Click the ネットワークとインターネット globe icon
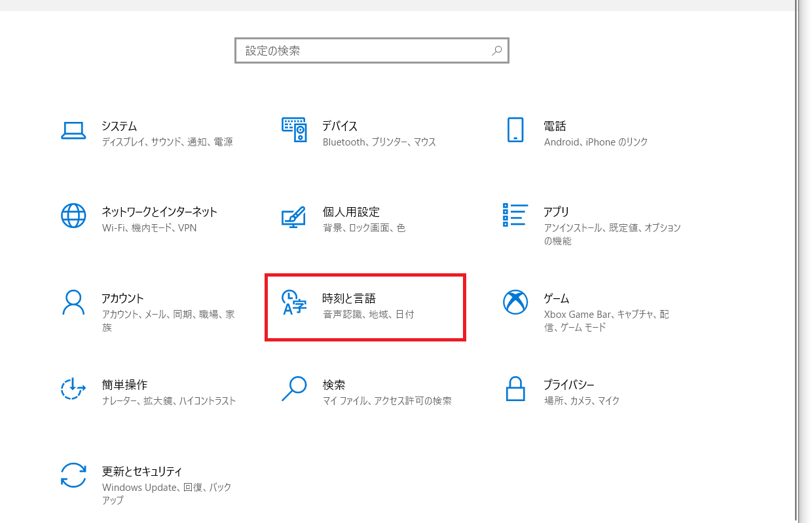The width and height of the screenshot is (812, 523). [x=73, y=216]
